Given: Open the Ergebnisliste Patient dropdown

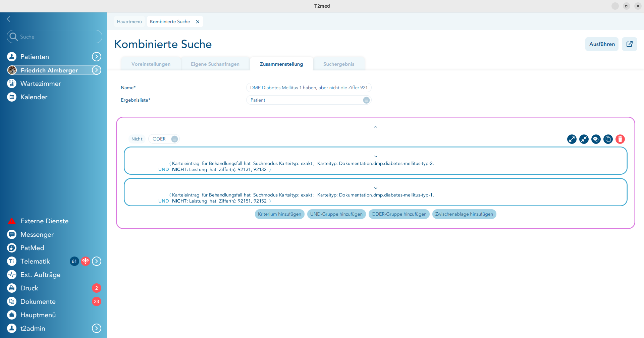Looking at the screenshot, I should [309, 100].
